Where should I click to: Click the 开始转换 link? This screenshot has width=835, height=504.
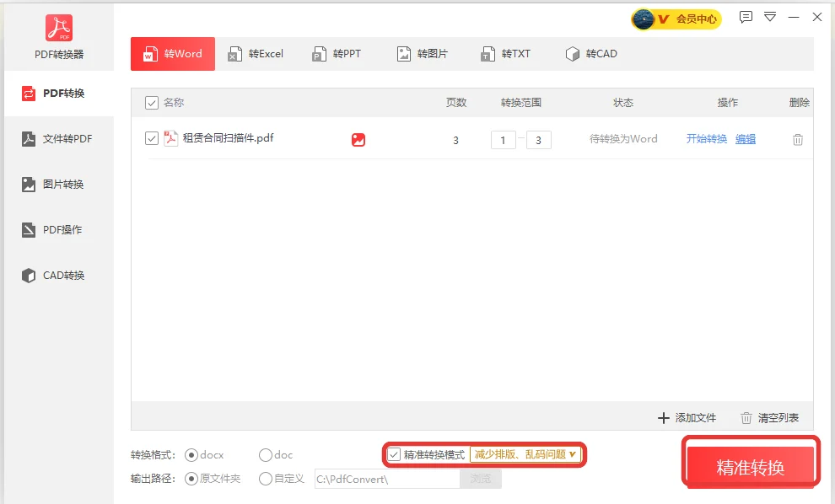706,139
